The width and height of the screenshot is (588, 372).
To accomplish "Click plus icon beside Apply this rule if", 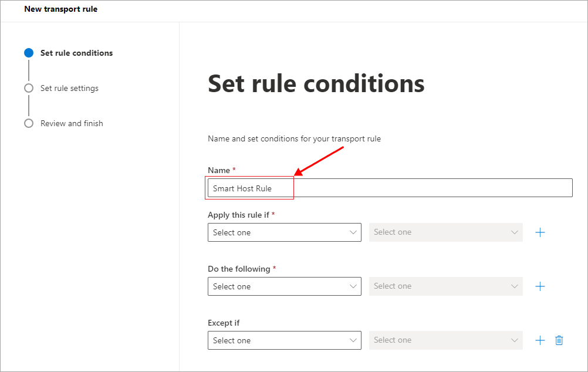I will pos(540,232).
